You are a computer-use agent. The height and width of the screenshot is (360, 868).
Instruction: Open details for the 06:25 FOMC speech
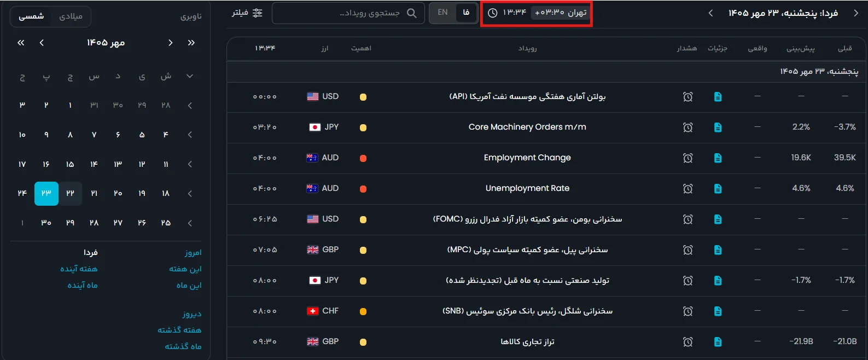tap(718, 219)
